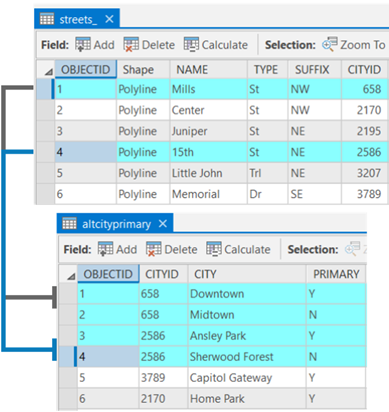Click the Calculate field icon in altcityprimary table
This screenshot has height=412, width=389.
[214, 249]
